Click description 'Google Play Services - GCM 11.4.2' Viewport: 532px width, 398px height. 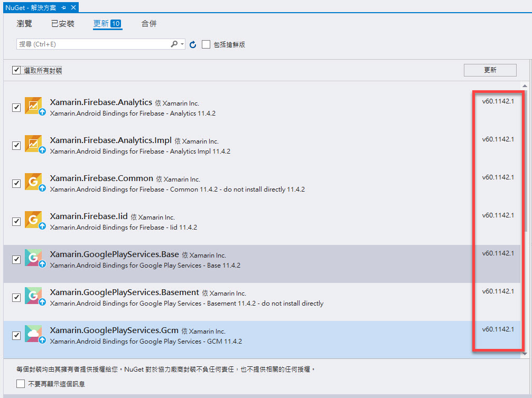point(146,341)
